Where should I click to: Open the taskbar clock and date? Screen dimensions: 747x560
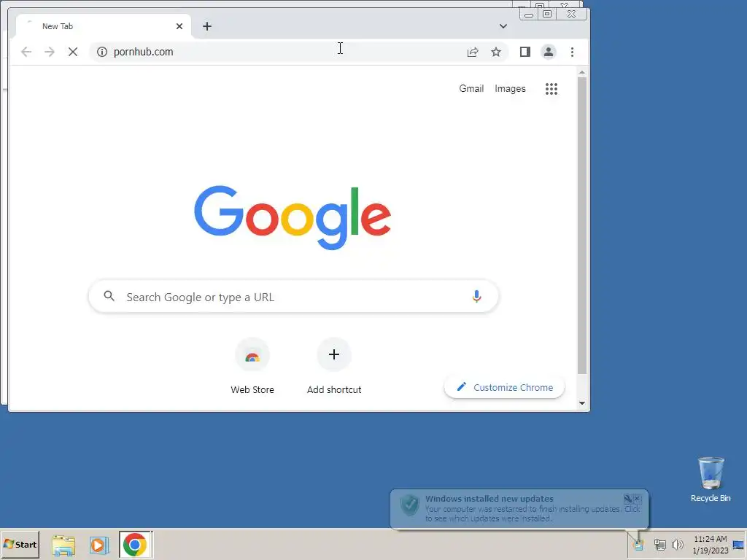(x=710, y=544)
